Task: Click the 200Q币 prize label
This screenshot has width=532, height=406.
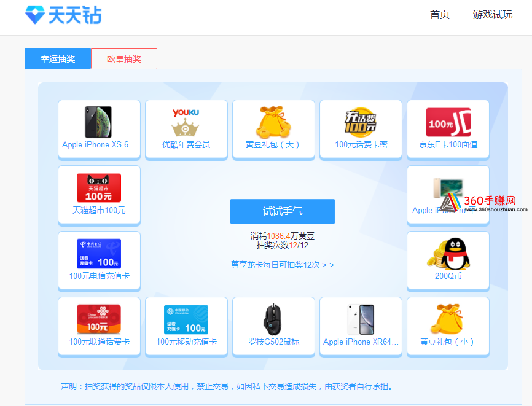Action: pyautogui.click(x=448, y=276)
